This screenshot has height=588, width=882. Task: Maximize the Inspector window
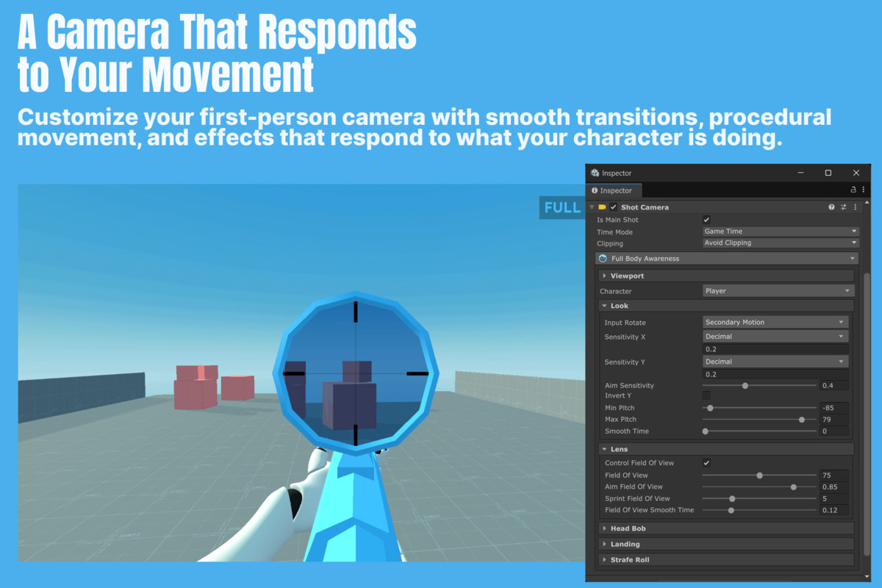[828, 173]
